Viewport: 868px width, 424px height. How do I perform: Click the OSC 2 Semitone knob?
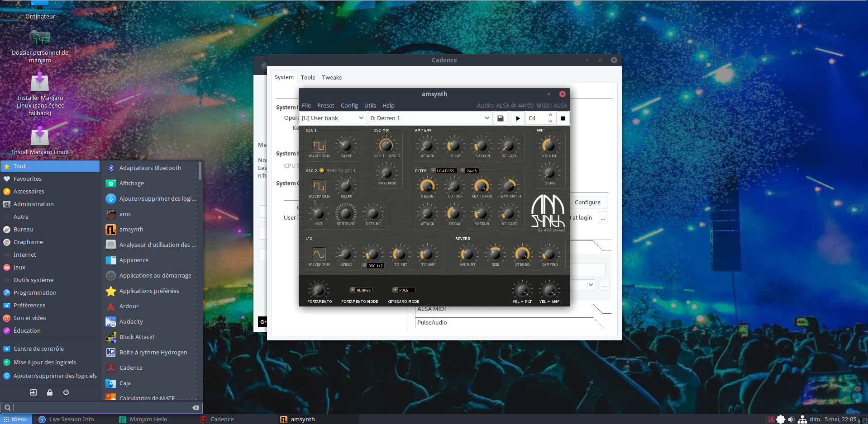pos(346,213)
